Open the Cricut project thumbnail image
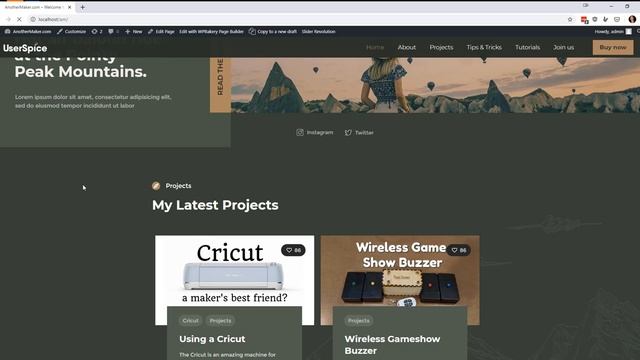 (234, 271)
